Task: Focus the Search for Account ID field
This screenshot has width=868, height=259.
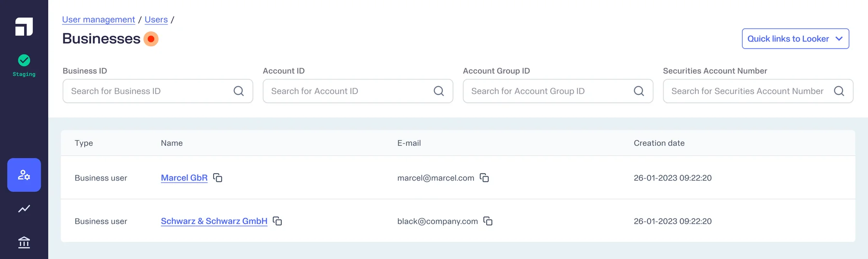Action: tap(358, 91)
